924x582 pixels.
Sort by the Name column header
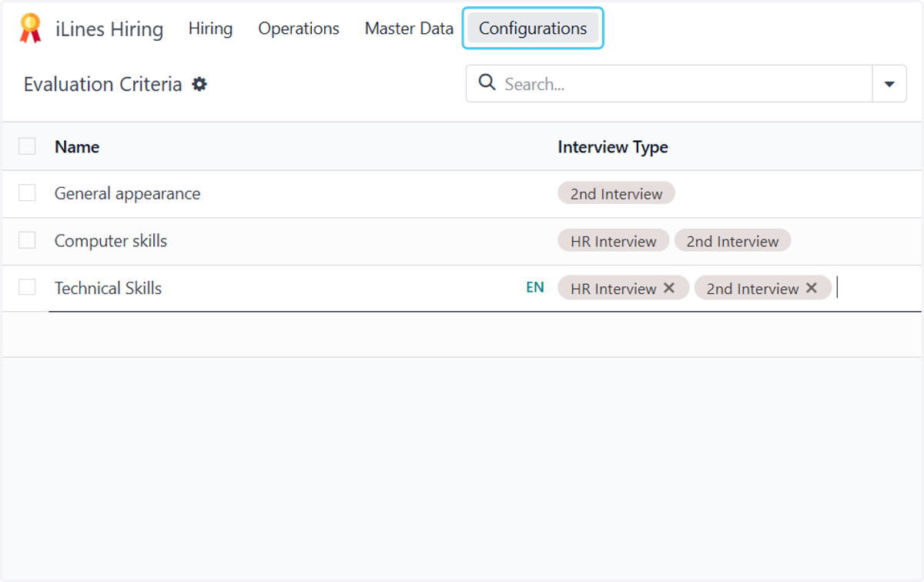[x=77, y=146]
